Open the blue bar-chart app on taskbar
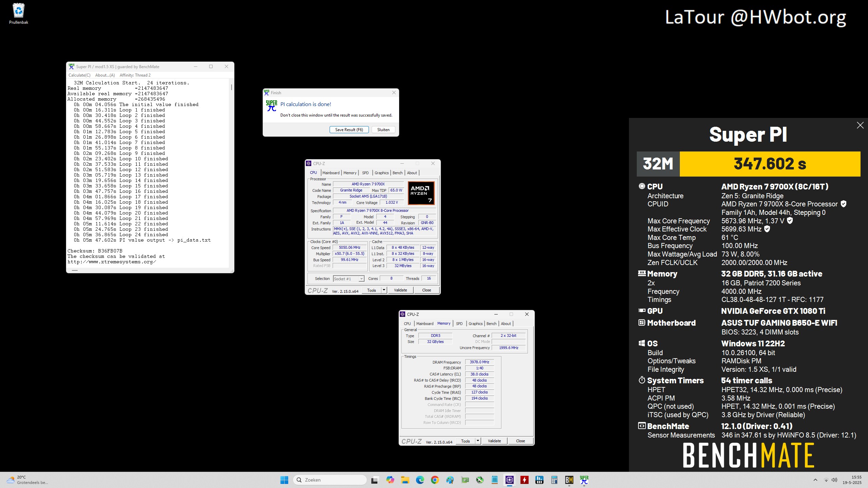868x488 pixels. pyautogui.click(x=539, y=480)
